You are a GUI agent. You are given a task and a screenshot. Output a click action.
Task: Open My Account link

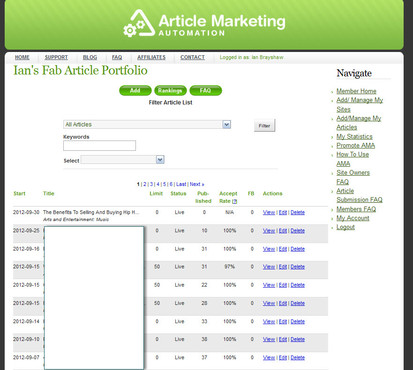coord(353,218)
